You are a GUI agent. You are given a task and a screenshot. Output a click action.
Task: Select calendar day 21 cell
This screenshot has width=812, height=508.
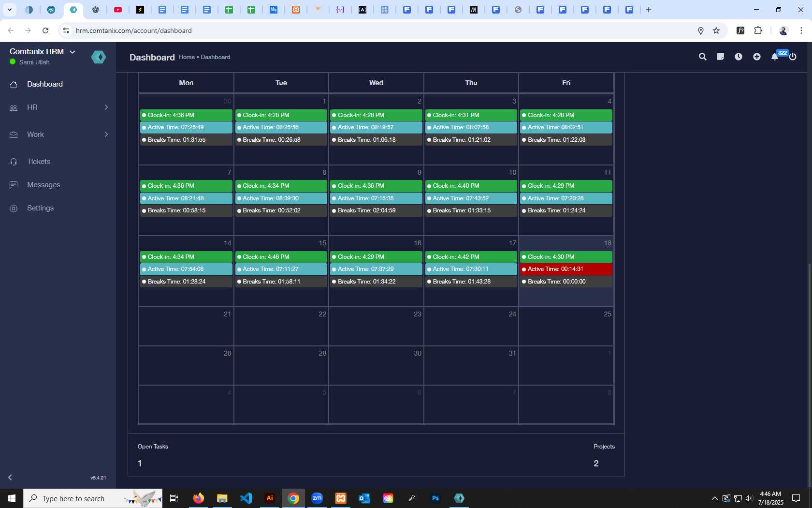[186, 326]
